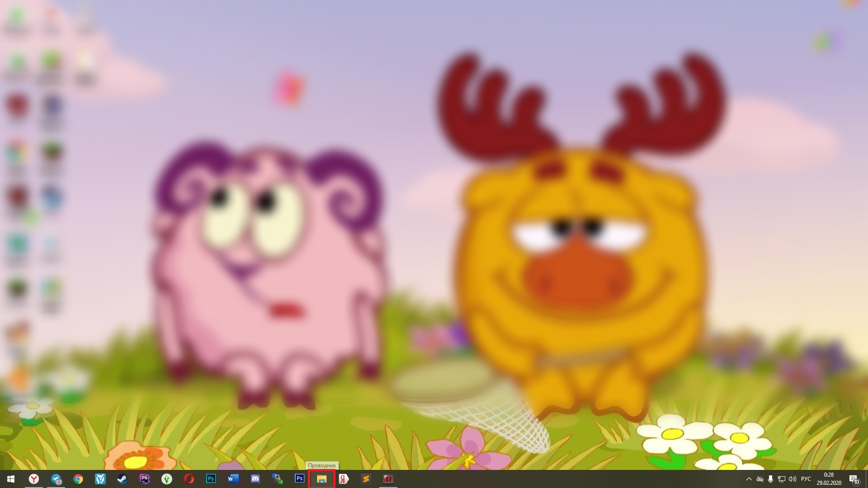Open the clock and date 29.02.2020
The width and height of the screenshot is (868, 488).
pos(829,479)
